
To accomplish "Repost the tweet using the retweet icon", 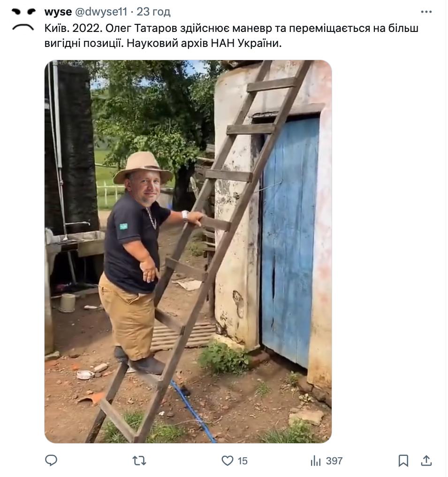I will tap(139, 461).
